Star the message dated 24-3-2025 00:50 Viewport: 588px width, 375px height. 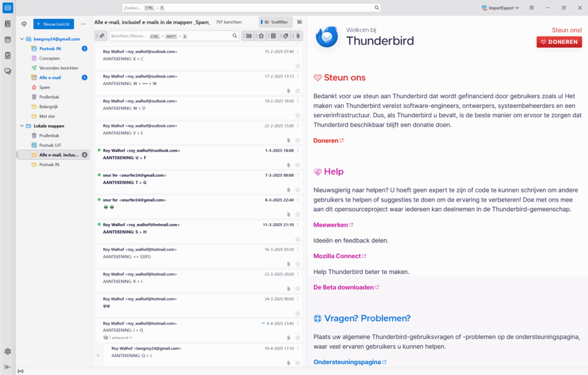coord(298,314)
